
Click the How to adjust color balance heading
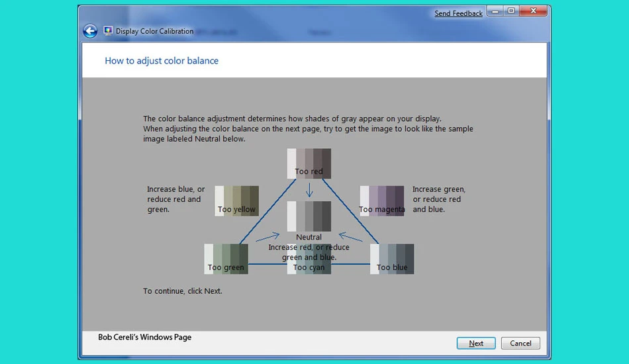162,60
